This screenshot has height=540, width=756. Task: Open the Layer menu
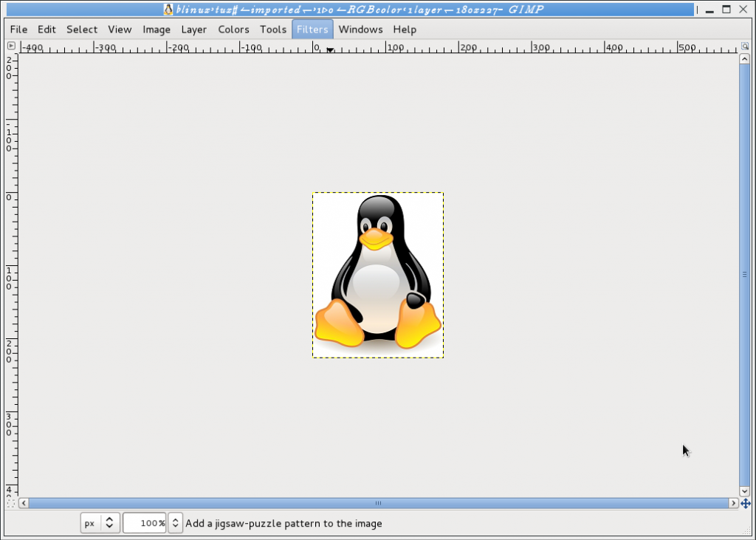pos(194,30)
